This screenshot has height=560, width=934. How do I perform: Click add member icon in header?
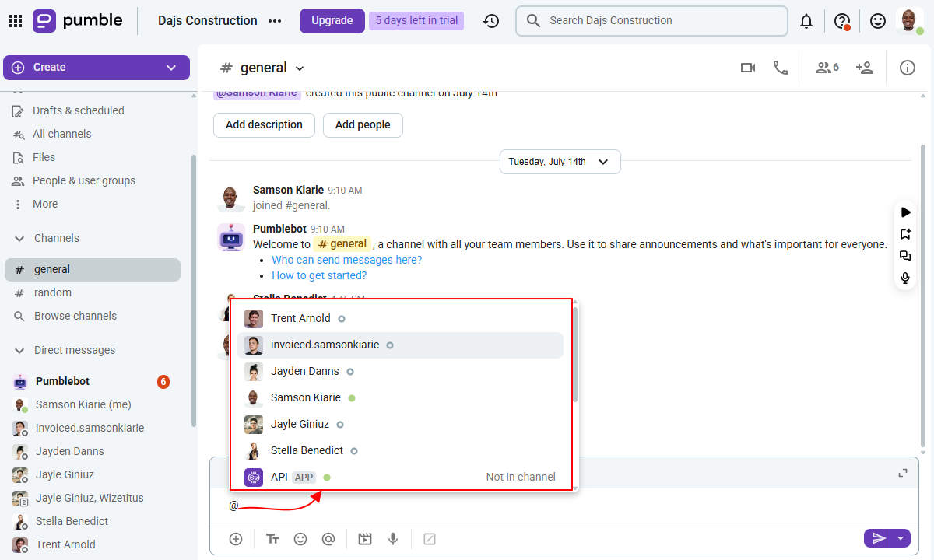[x=864, y=68]
